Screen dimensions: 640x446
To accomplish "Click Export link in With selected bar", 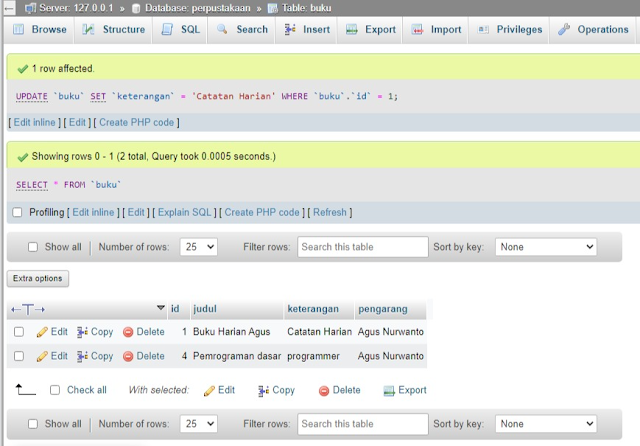I will point(412,390).
